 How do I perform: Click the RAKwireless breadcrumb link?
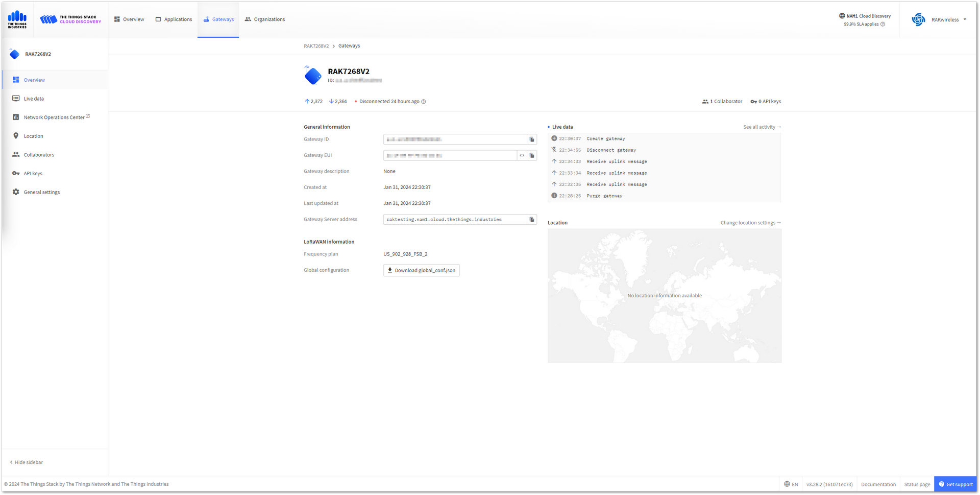point(316,46)
